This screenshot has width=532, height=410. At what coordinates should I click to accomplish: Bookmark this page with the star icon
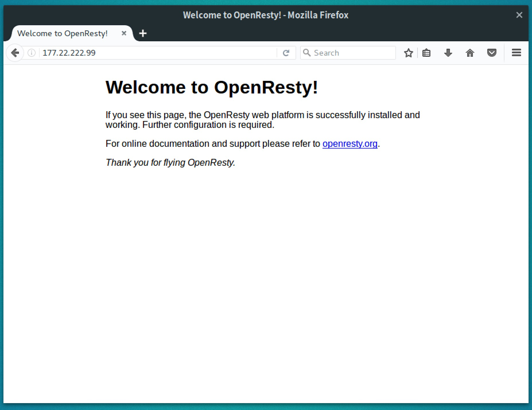pos(408,53)
